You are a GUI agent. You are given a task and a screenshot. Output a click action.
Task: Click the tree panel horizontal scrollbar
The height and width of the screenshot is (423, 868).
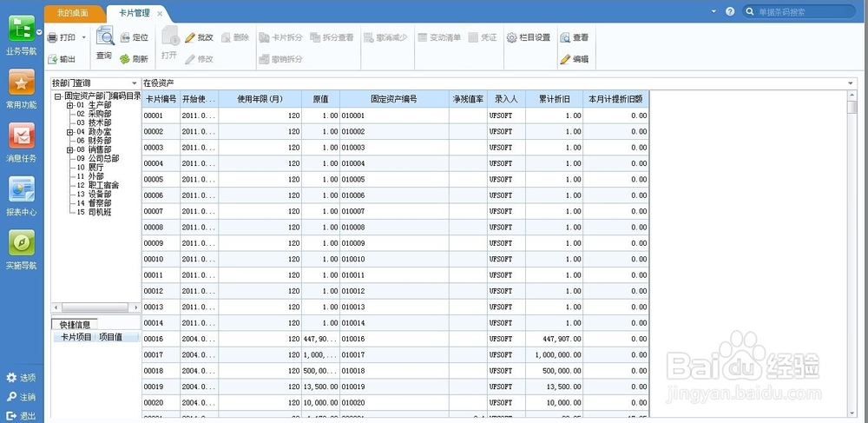click(x=96, y=307)
